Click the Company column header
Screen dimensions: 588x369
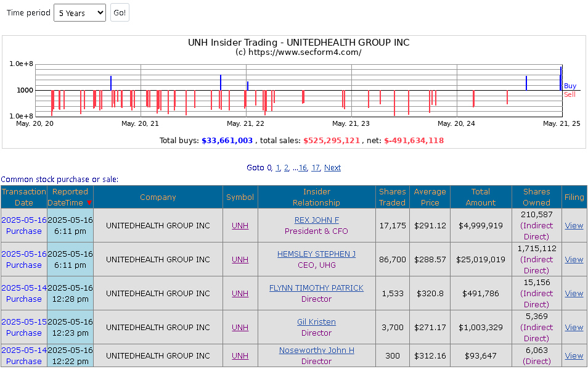[158, 197]
